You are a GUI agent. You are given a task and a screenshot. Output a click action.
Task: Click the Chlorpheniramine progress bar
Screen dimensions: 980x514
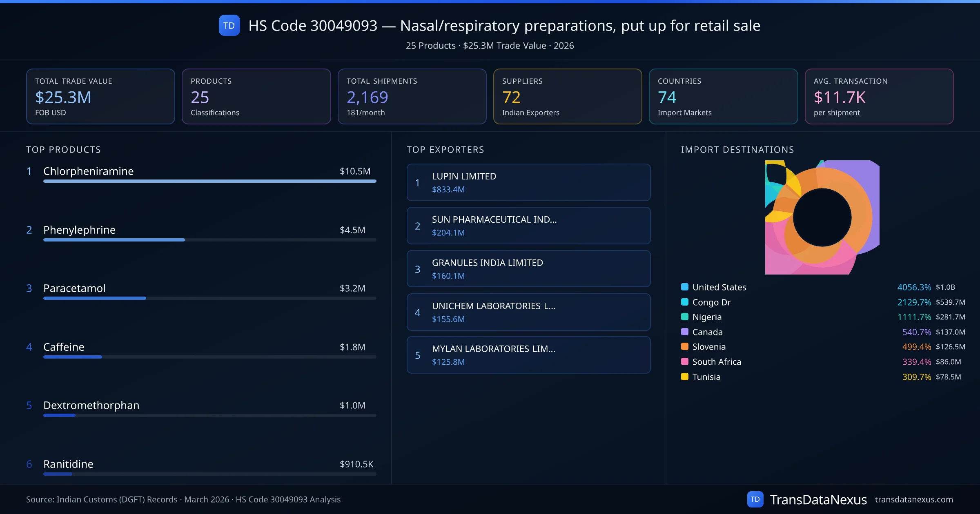(209, 181)
